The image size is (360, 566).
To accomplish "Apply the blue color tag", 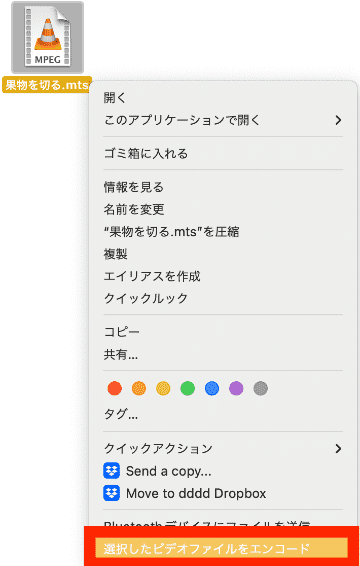I will [212, 388].
